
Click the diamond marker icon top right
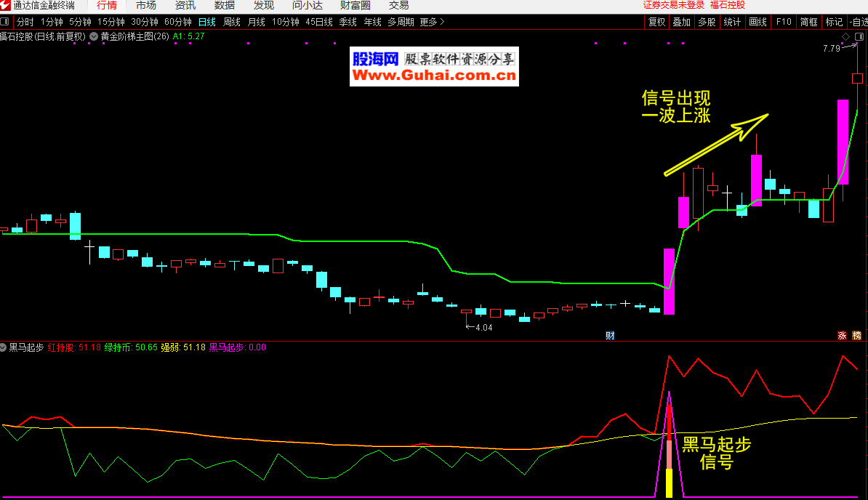click(845, 36)
